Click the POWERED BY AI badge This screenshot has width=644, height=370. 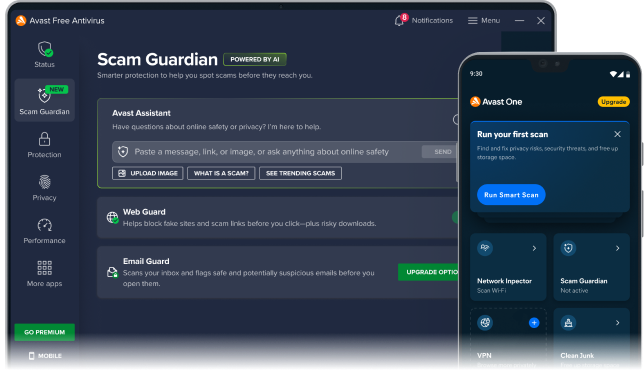(255, 60)
